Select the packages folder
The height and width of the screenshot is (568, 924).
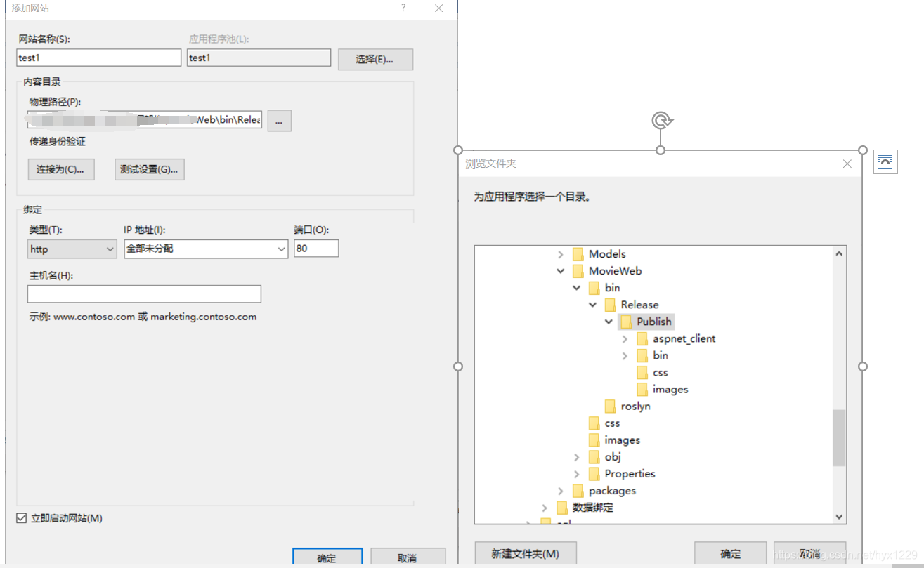612,491
